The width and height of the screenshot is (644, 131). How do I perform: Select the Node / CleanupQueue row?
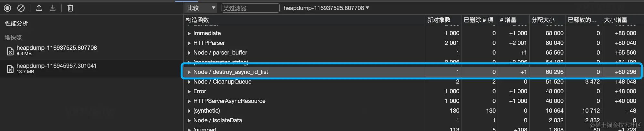(222, 82)
